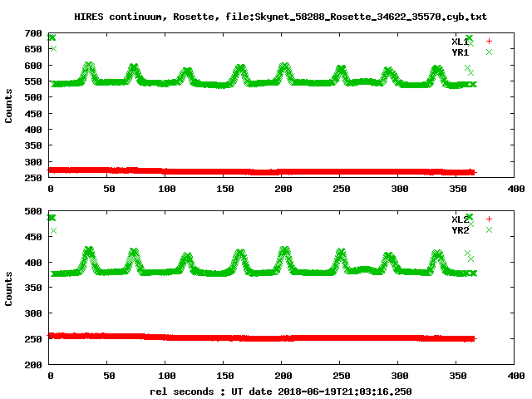The width and height of the screenshot is (532, 399).
Task: Click the XL2 legend label
Action: coord(460,219)
